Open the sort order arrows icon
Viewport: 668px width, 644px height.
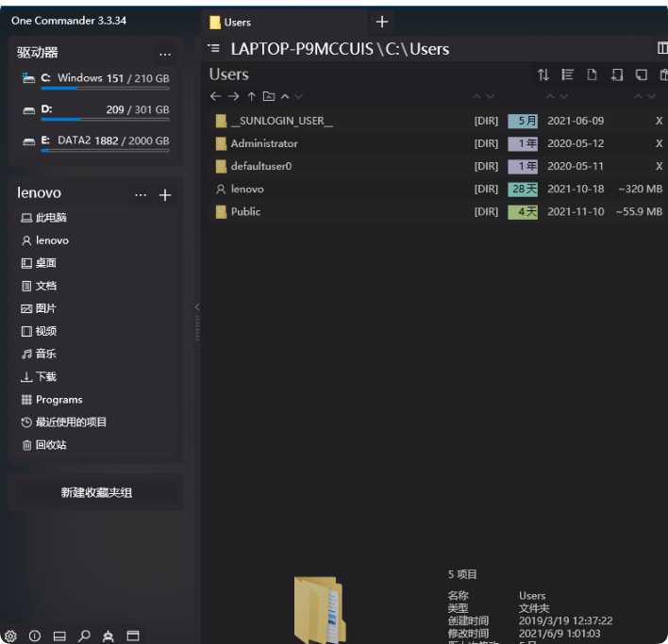[543, 74]
